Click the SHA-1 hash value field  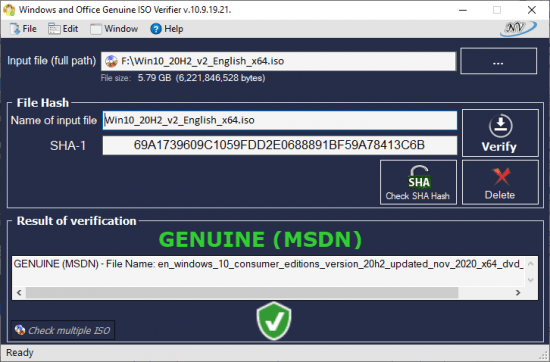point(280,145)
